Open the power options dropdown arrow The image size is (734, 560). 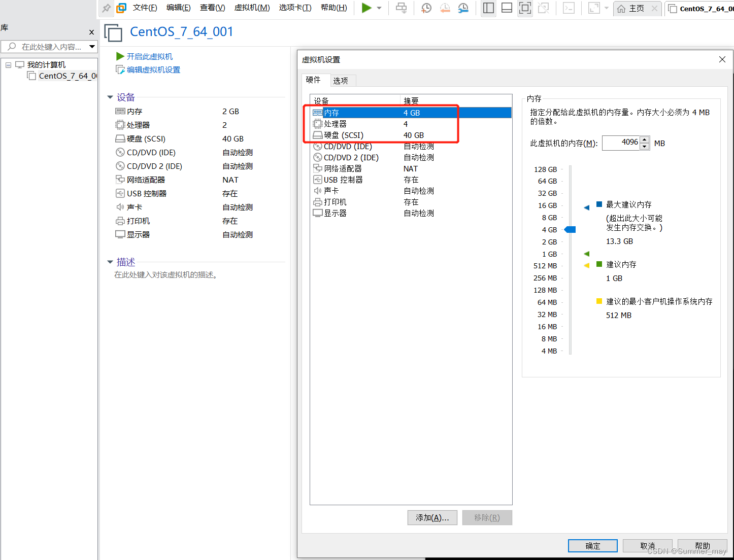coord(379,8)
